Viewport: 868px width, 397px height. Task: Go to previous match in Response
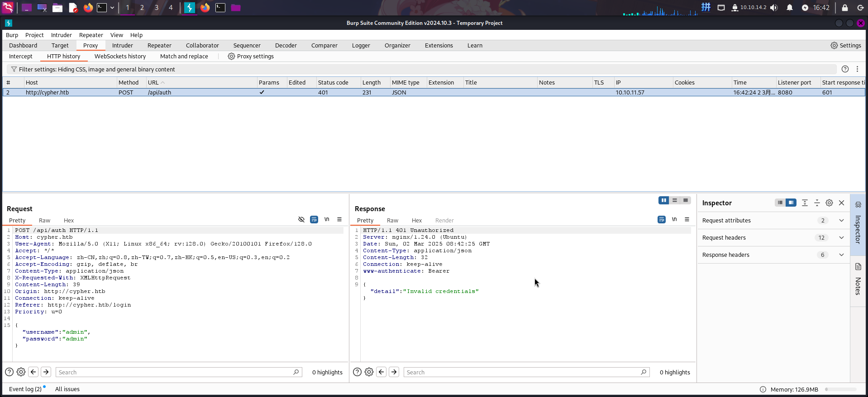coord(382,372)
